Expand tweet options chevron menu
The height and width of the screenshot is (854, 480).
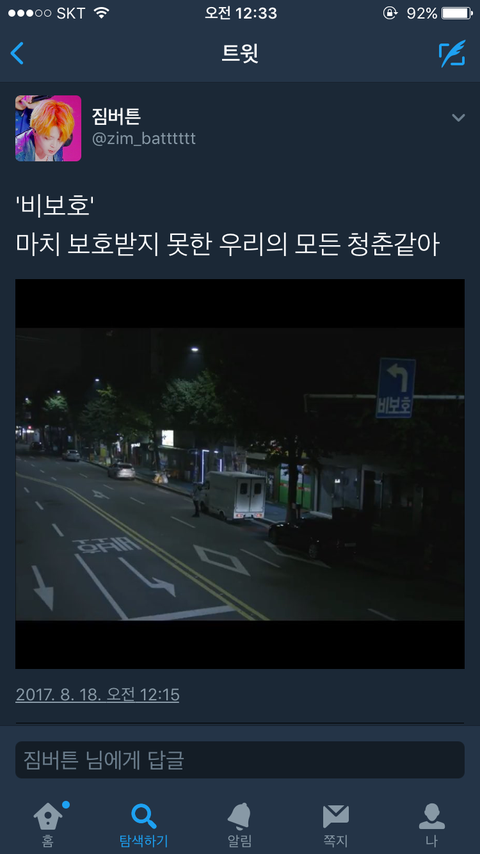(x=458, y=118)
